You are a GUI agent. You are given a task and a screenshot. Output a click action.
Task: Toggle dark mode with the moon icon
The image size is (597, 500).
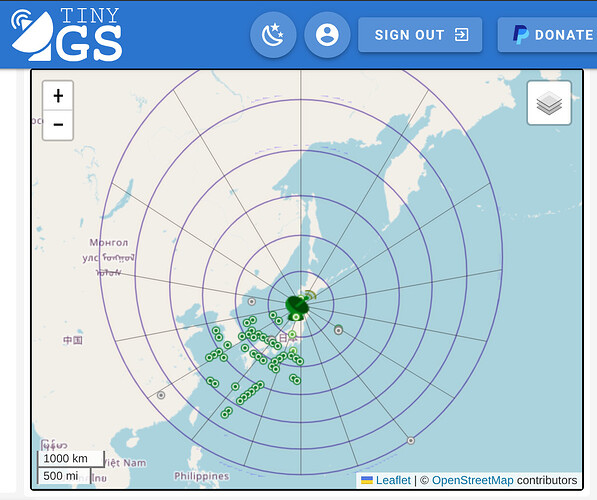[x=273, y=35]
